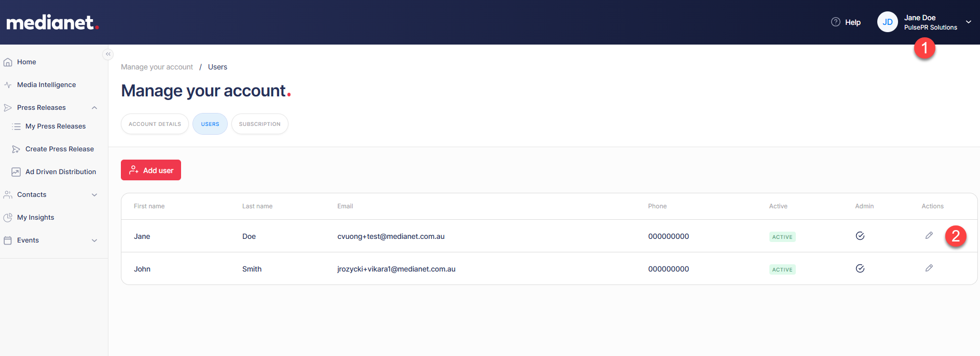The image size is (980, 356).
Task: Switch to the Account Details tab
Action: click(155, 124)
